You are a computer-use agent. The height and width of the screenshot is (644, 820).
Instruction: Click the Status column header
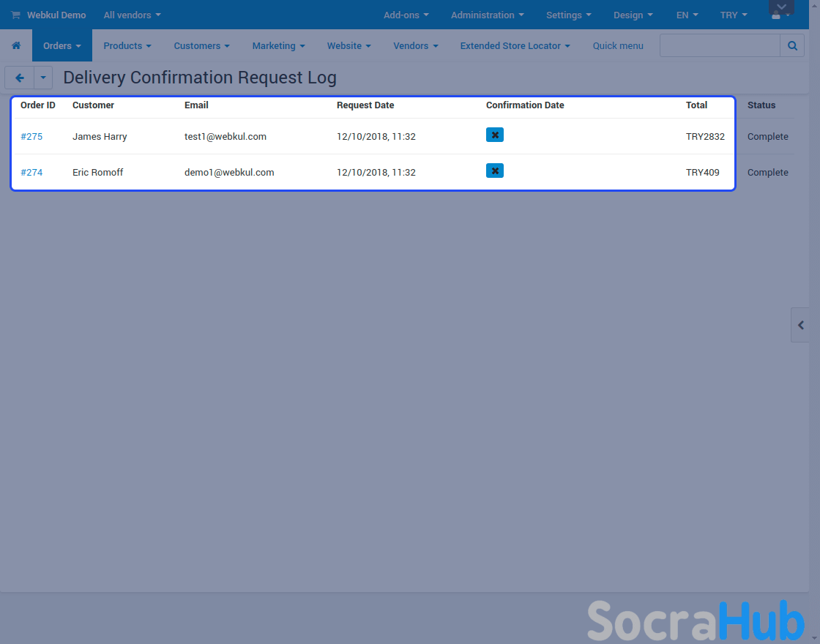pos(761,105)
